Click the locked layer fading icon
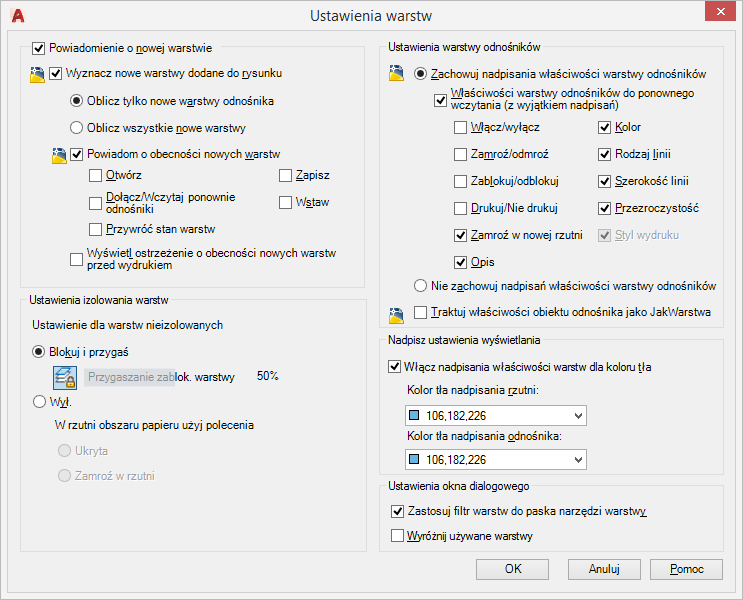 65,377
